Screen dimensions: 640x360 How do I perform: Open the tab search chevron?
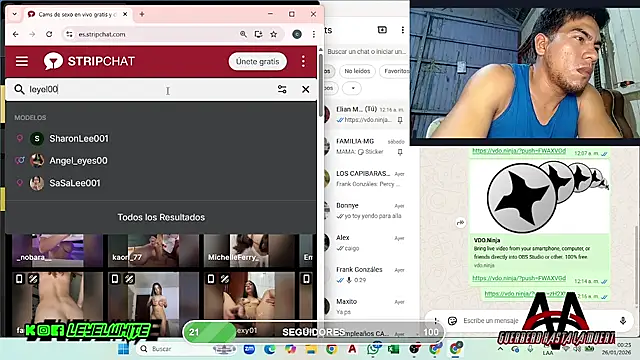pyautogui.click(x=14, y=14)
